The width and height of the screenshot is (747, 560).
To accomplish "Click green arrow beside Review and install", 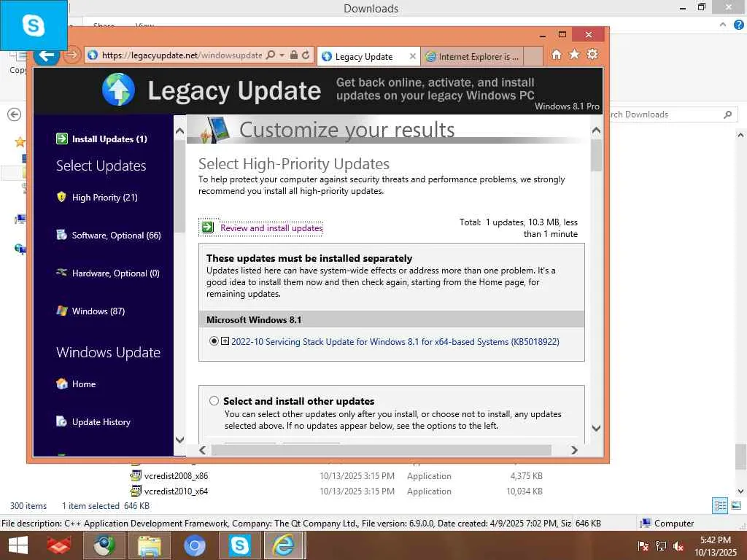I will pos(208,227).
